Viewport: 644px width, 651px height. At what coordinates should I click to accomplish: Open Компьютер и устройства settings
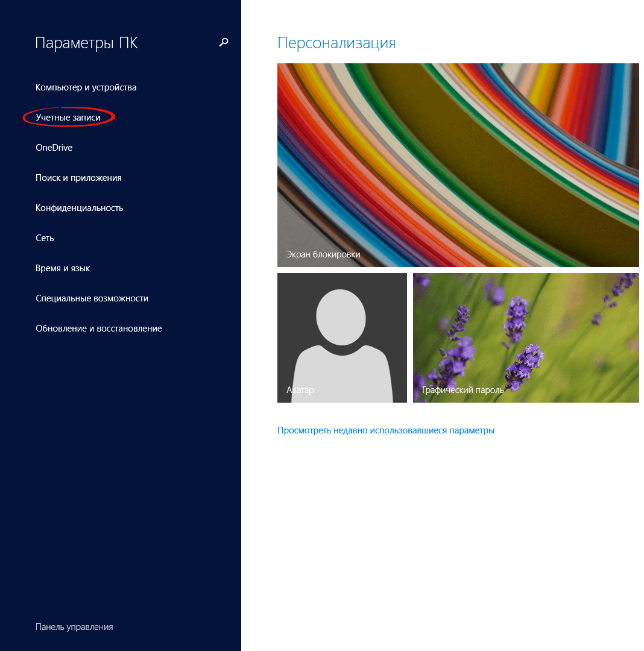click(x=86, y=87)
